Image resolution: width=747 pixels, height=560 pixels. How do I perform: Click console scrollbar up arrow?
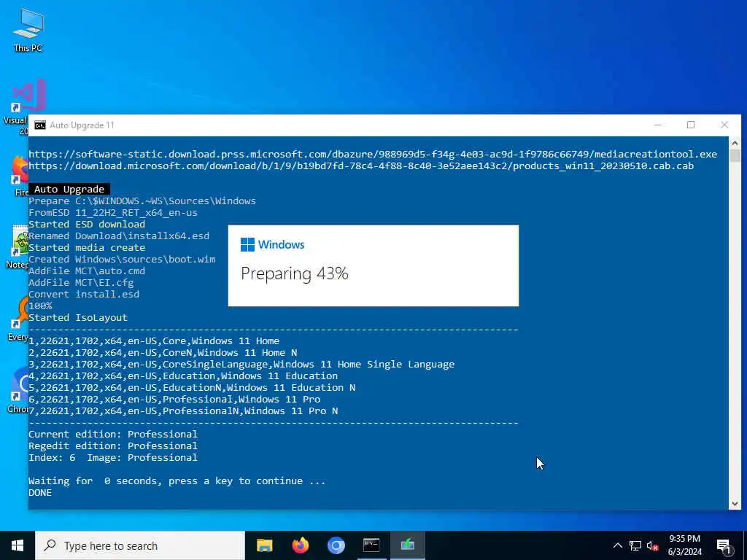735,143
